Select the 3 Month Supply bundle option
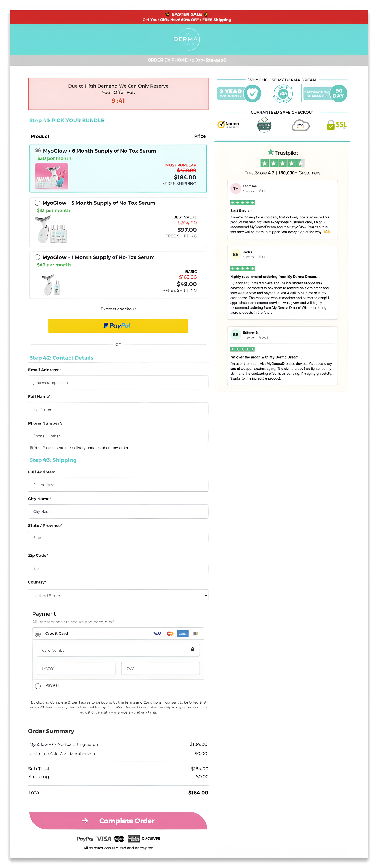378x868 pixels. coord(37,203)
